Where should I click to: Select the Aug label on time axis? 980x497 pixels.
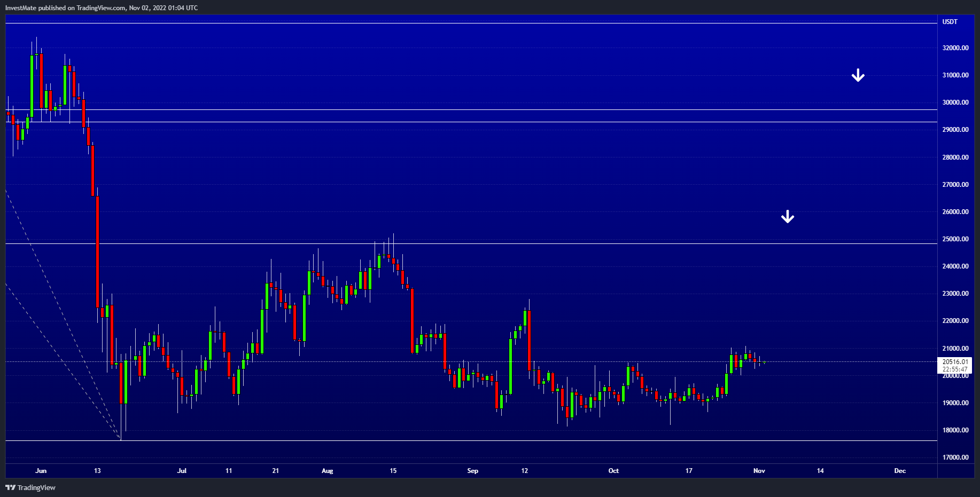pyautogui.click(x=328, y=471)
